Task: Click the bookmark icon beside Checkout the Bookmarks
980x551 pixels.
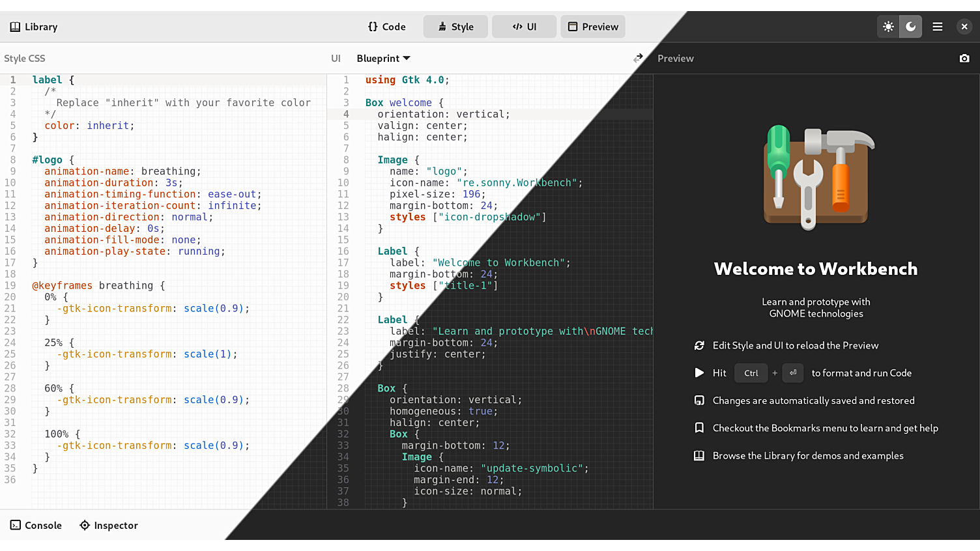Action: coord(699,428)
